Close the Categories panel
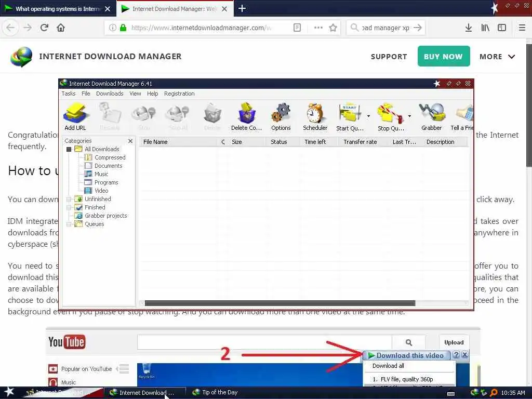Viewport: 532px width, 399px height. click(x=130, y=141)
